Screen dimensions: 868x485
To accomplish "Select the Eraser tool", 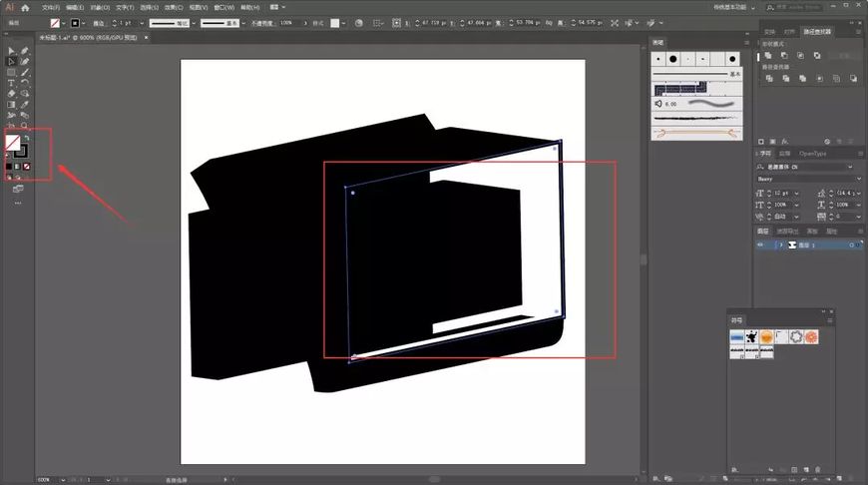I will (11, 94).
